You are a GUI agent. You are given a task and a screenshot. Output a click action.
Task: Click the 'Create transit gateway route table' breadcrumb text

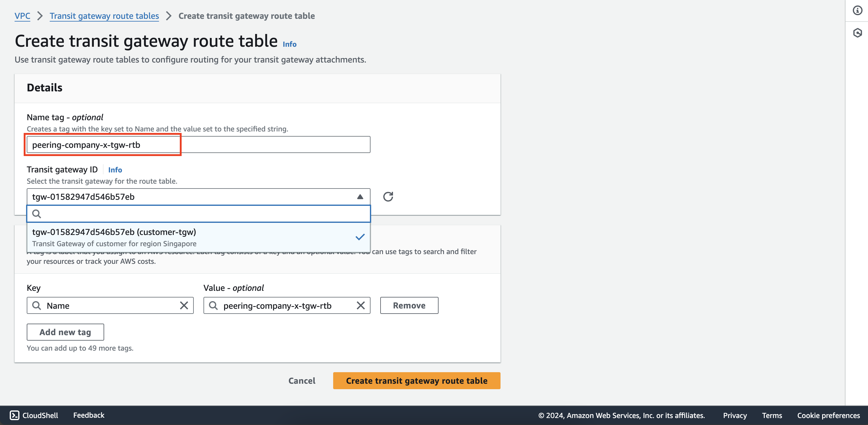tap(246, 16)
